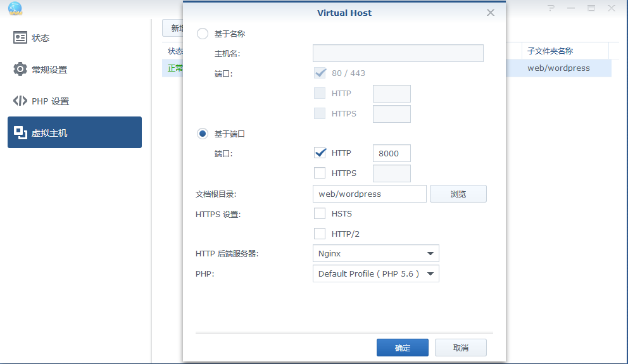Select the 基于名称 radio button
The height and width of the screenshot is (364, 628).
202,34
